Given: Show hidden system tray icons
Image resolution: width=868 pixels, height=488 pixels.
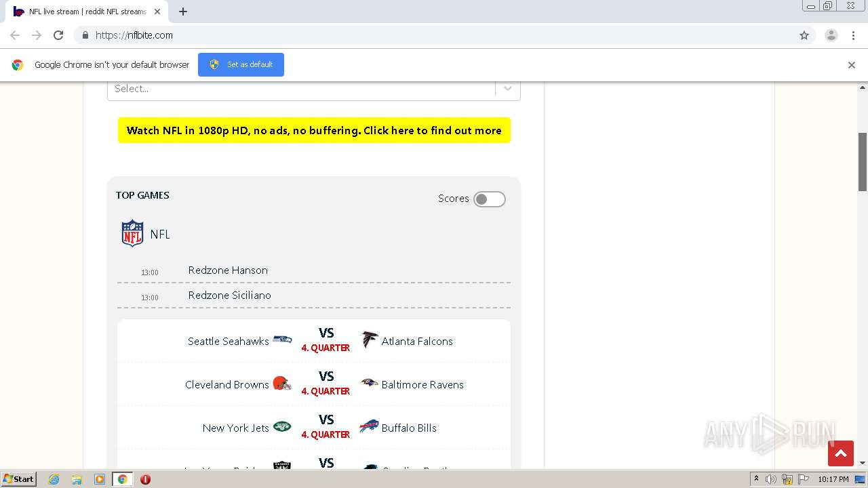Looking at the screenshot, I should coord(756,479).
